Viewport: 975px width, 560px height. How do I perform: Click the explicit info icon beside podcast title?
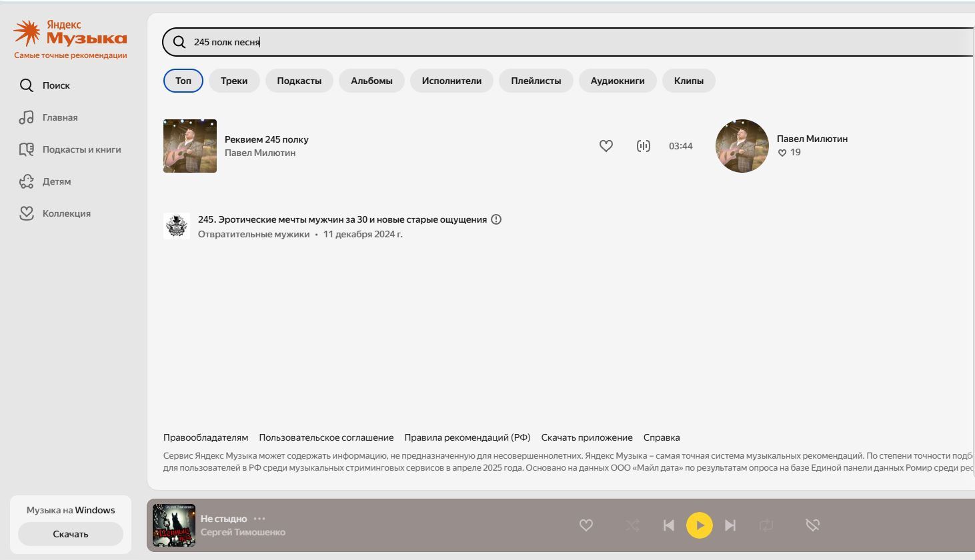496,219
